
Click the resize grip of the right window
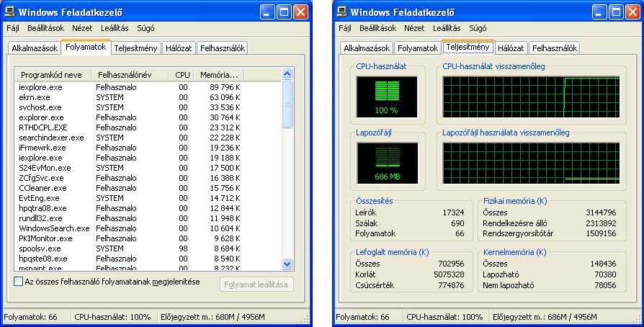pos(638,319)
